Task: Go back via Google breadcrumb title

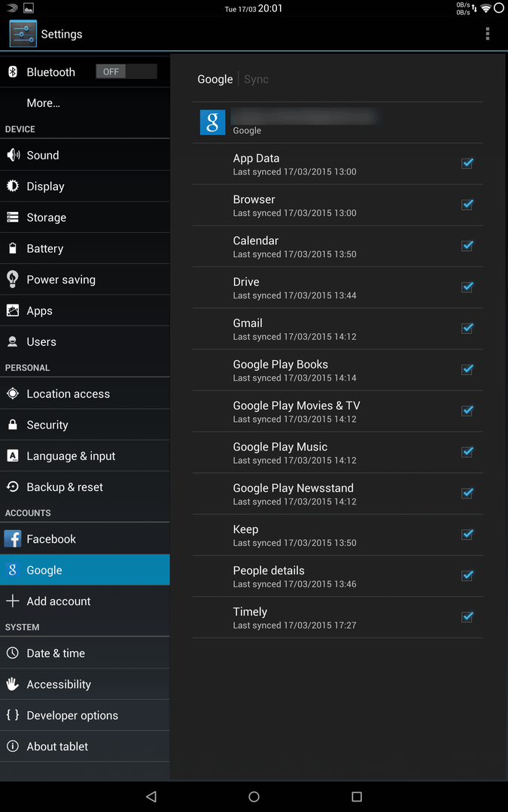Action: tap(214, 79)
